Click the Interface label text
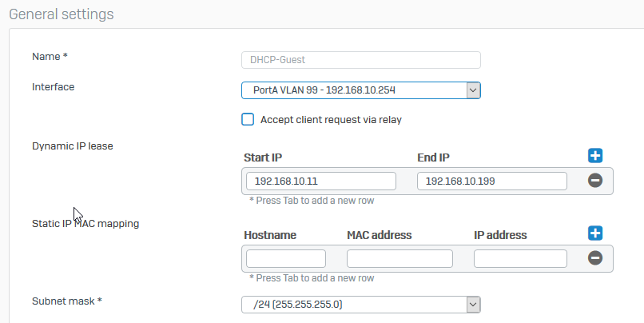 coord(53,86)
